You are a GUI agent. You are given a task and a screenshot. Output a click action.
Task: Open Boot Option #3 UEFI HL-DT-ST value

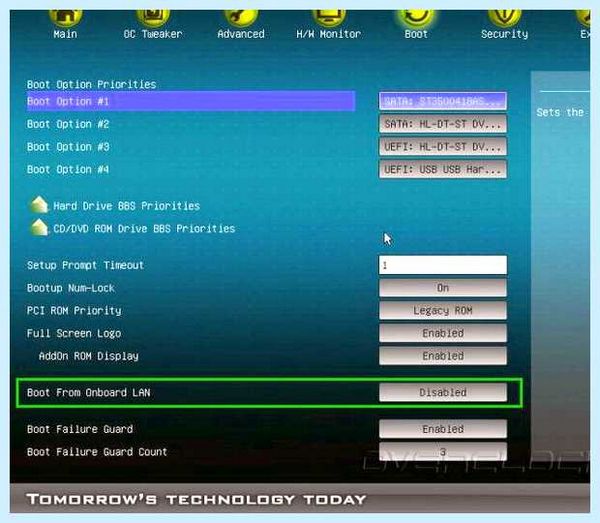(x=443, y=147)
